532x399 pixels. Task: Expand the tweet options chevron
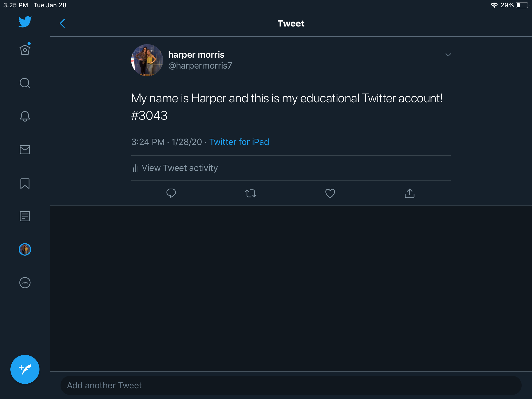(x=448, y=55)
